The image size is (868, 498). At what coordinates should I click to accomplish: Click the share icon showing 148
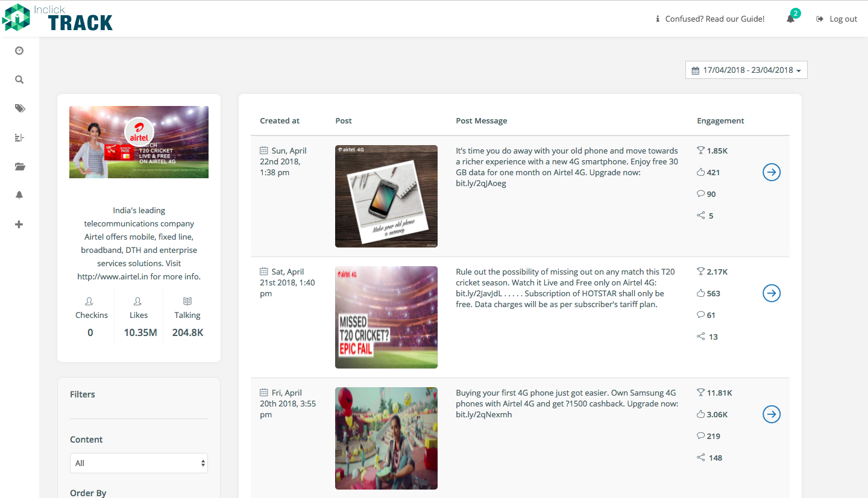pos(700,458)
